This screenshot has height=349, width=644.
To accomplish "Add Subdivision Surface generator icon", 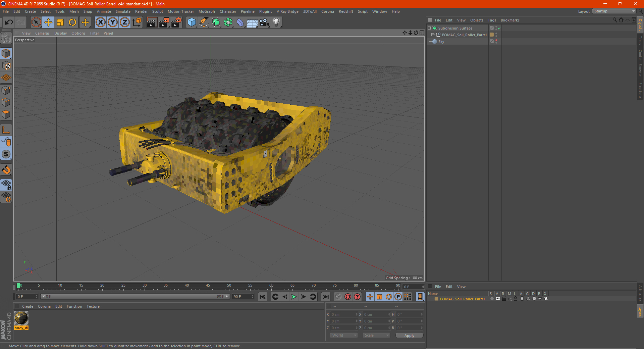I will 216,22.
